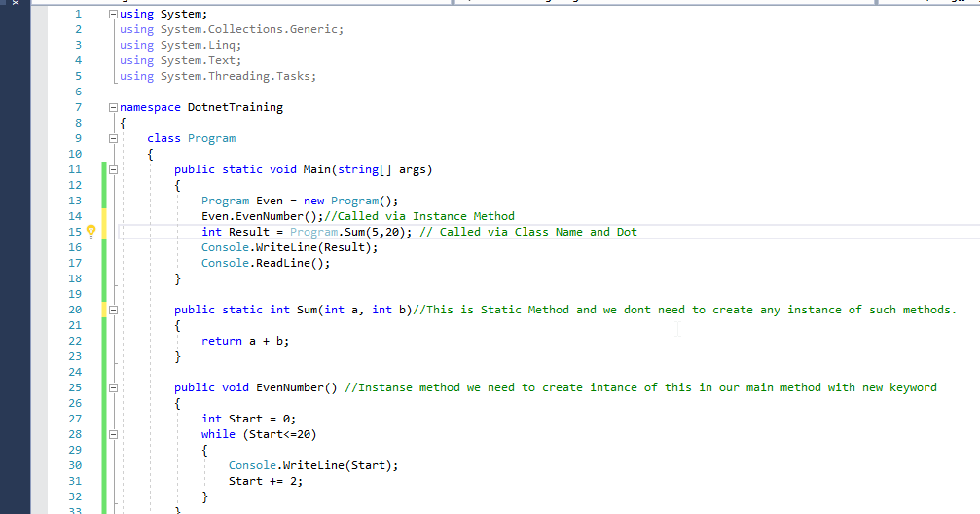
Task: Click 'Console.WriteLine(Result);' on line 16
Action: tap(290, 247)
